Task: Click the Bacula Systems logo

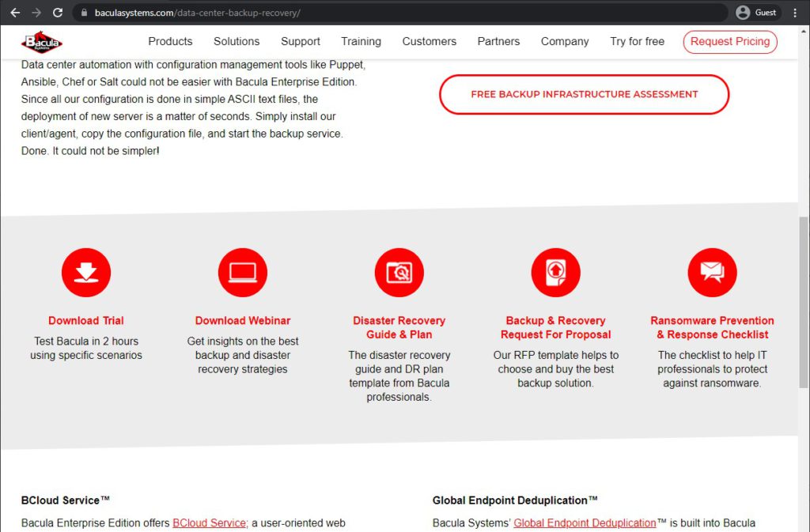Action: pos(42,42)
